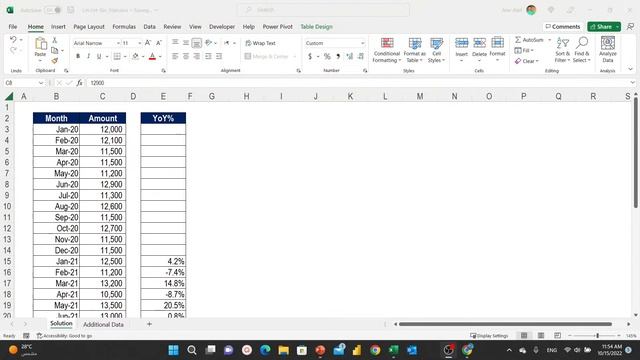Click the Insert Function fx icon
The width and height of the screenshot is (640, 360).
(x=79, y=83)
